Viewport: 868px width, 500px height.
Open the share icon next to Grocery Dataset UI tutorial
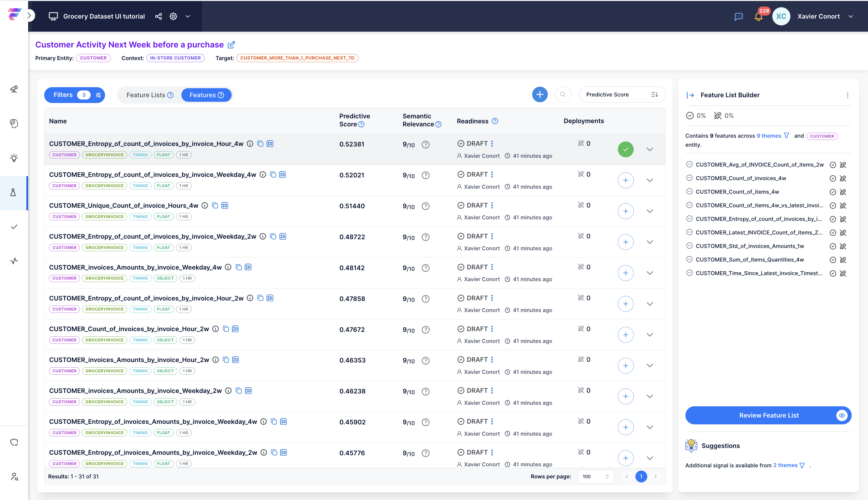click(x=158, y=17)
